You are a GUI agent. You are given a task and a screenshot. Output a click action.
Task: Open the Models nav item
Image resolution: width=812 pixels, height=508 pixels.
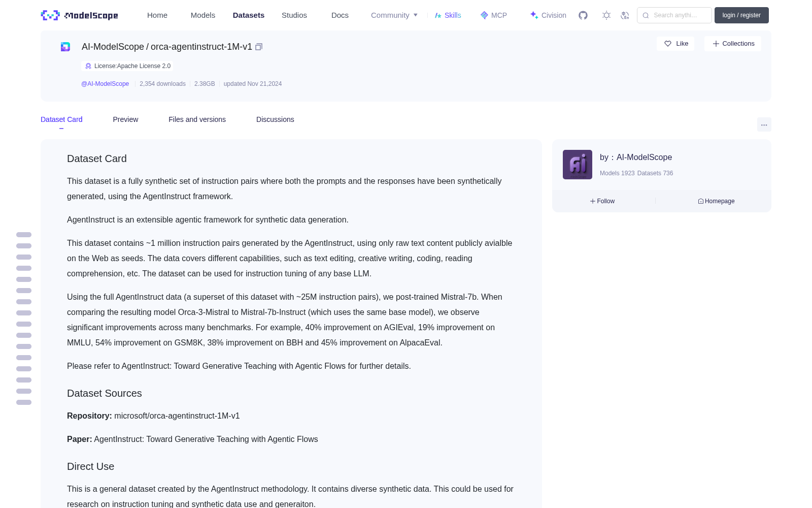click(x=203, y=15)
